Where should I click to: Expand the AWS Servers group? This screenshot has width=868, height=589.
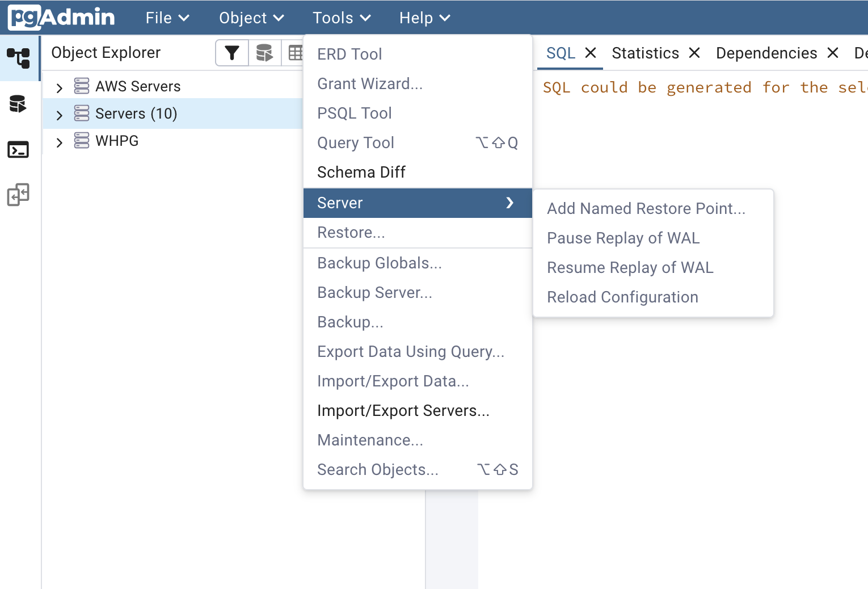[x=59, y=86]
